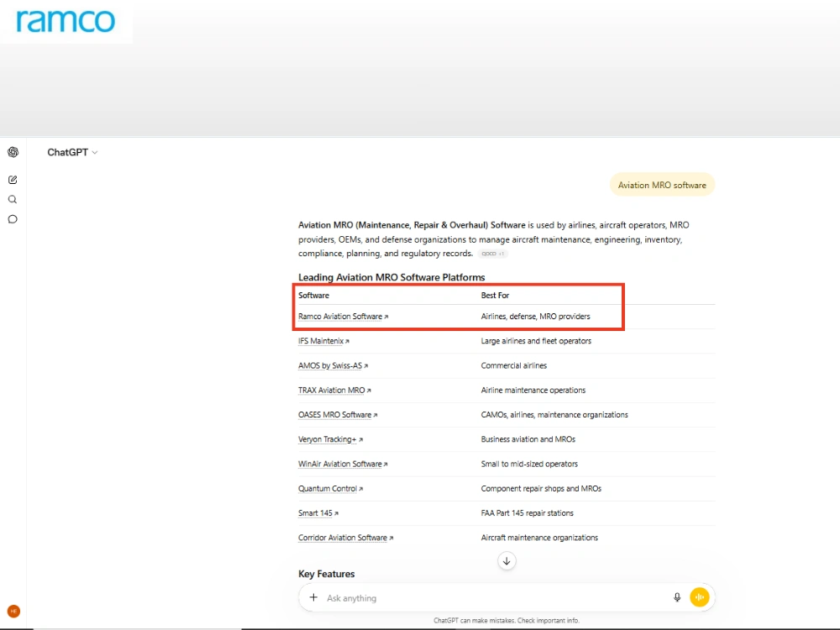The image size is (840, 630).
Task: Open the Corridor Aviation Software link
Action: [345, 538]
